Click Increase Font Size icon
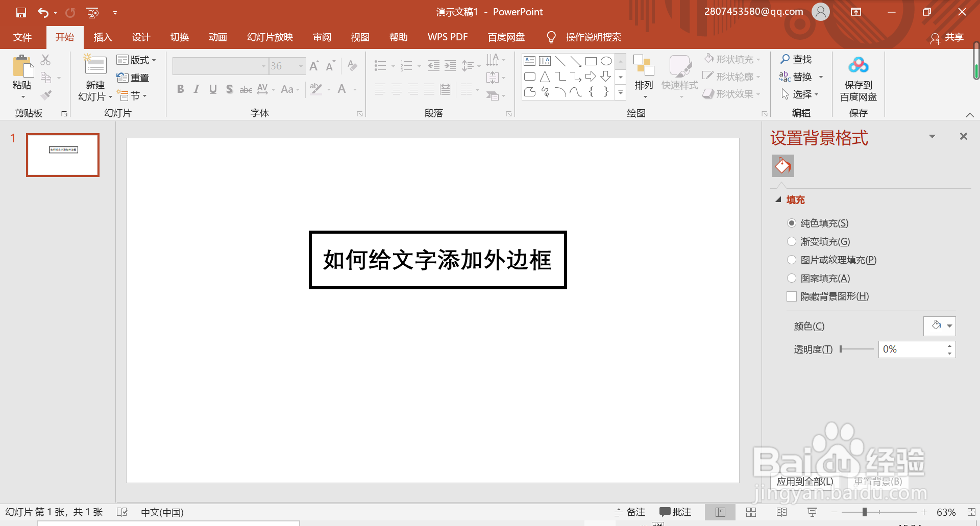This screenshot has width=980, height=526. (x=314, y=66)
